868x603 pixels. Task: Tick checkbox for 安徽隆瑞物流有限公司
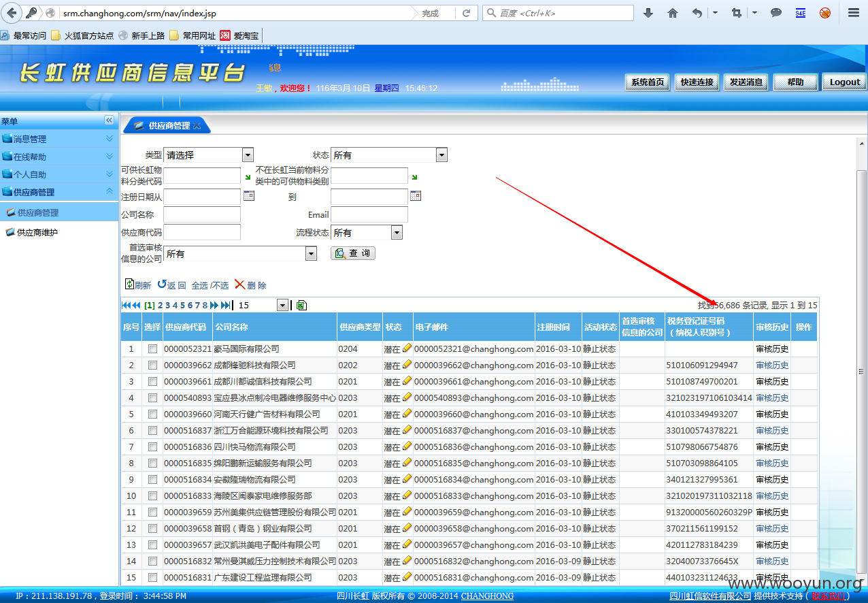pyautogui.click(x=152, y=479)
